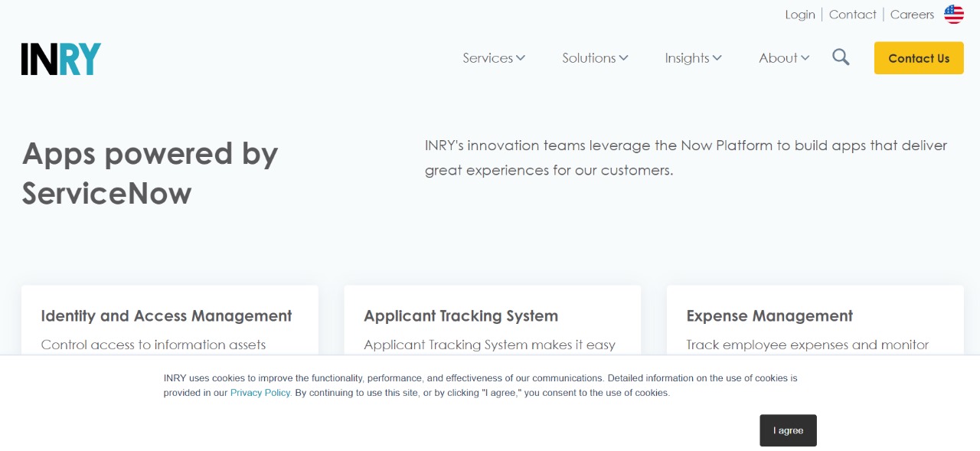980x451 pixels.
Task: Visit the Careers link
Action: [912, 15]
